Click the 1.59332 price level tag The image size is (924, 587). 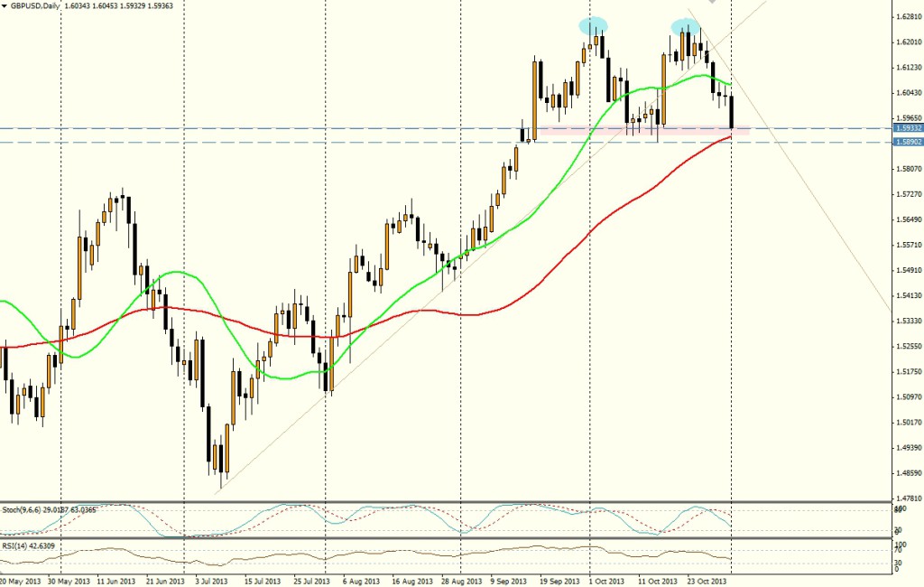907,128
